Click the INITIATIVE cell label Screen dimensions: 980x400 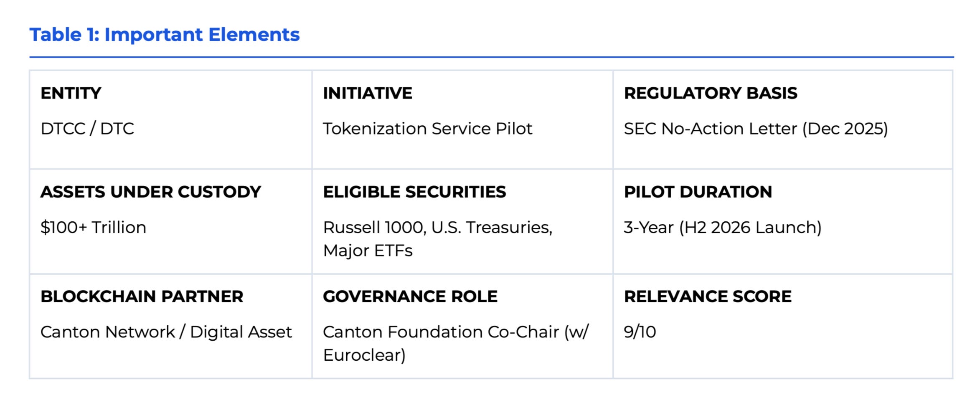coord(368,93)
